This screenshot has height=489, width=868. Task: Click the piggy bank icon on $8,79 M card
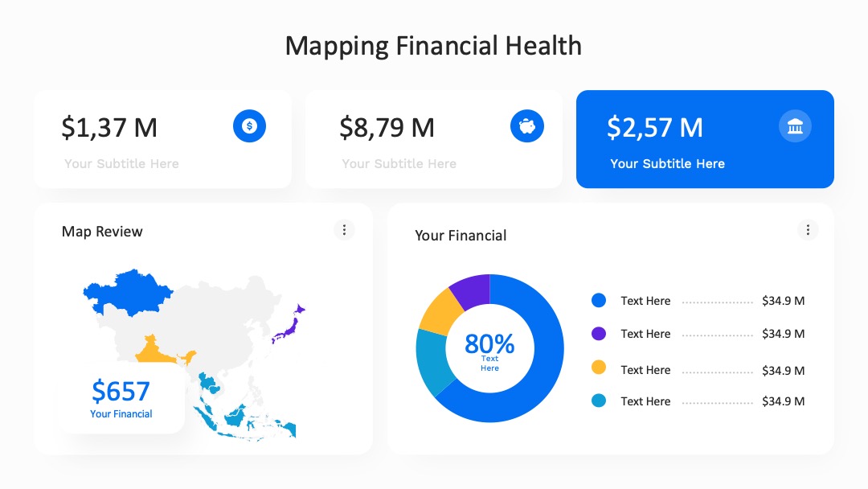click(x=527, y=125)
